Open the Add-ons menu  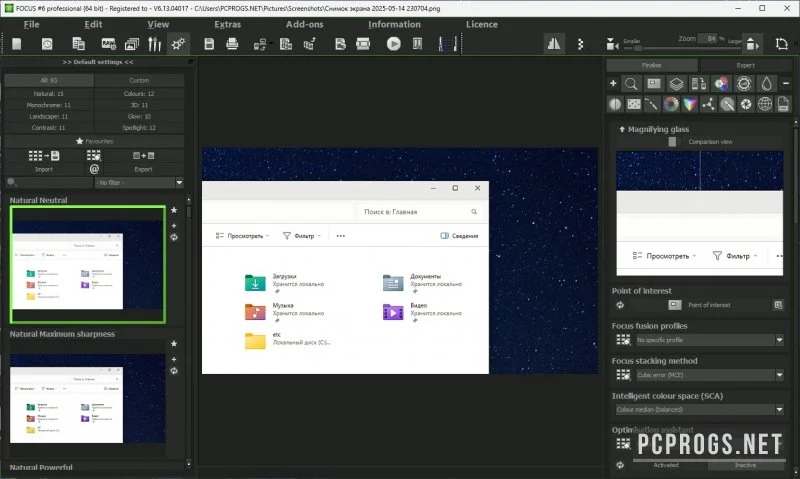click(305, 24)
